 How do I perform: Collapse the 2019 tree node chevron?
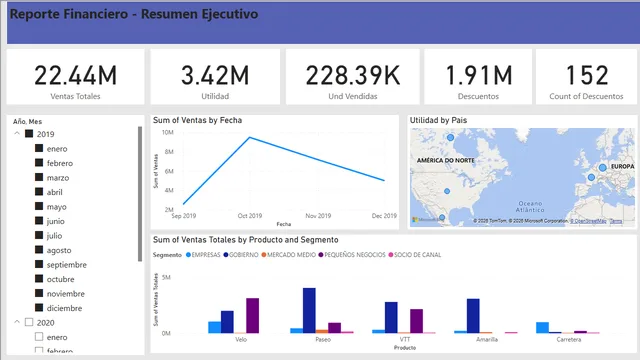pos(17,133)
